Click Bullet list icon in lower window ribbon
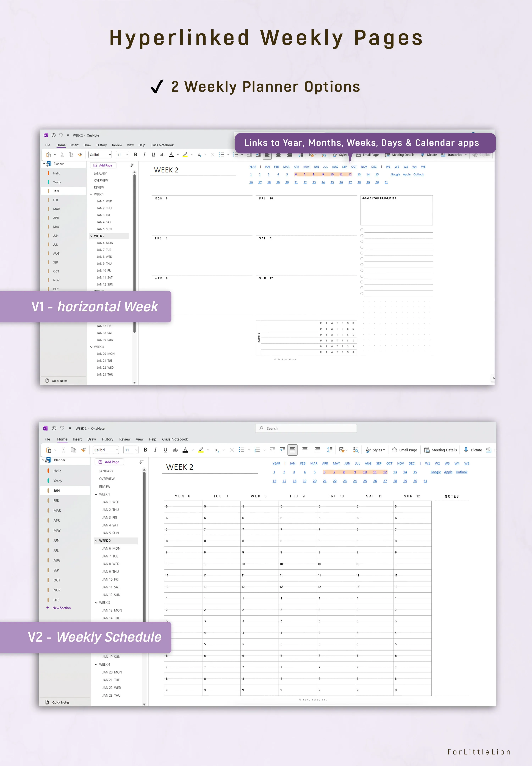532x766 pixels. pyautogui.click(x=242, y=450)
